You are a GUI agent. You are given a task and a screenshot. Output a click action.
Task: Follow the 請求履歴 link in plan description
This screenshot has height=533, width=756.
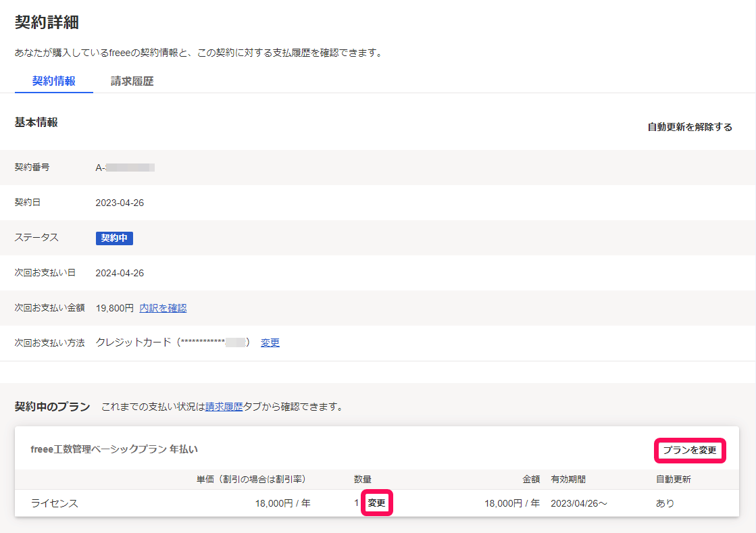point(224,407)
